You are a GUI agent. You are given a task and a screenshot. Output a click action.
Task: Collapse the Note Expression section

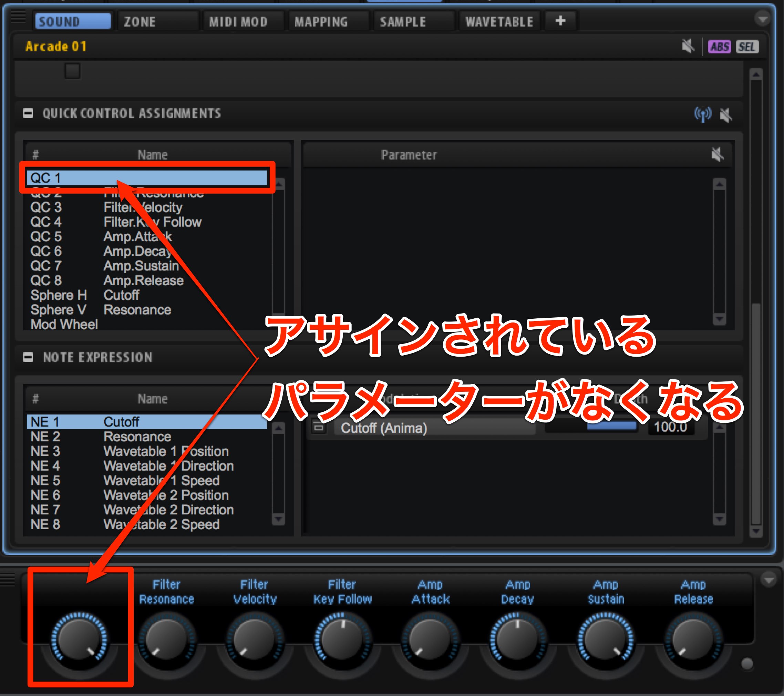coord(28,357)
